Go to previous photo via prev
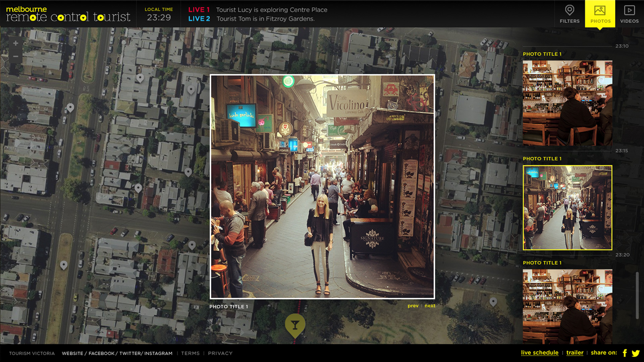 pos(413,306)
